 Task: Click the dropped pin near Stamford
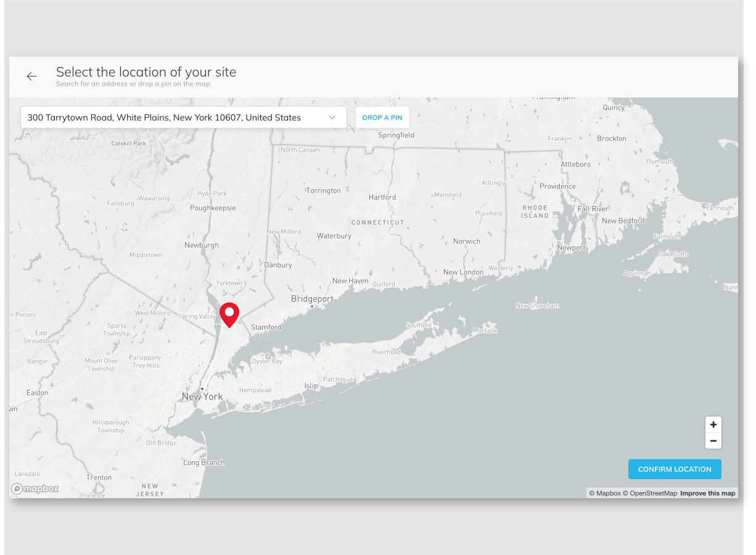coord(229,314)
